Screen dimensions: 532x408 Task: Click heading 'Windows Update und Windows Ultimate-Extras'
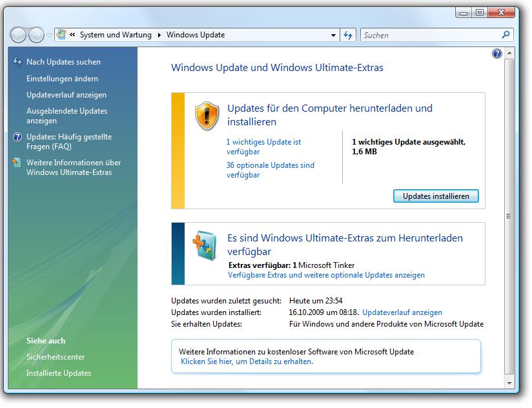point(277,67)
